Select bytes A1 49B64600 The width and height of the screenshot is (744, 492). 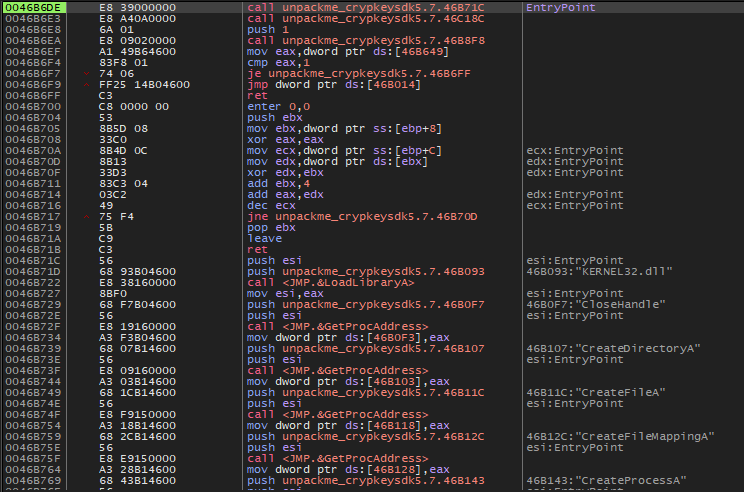pyautogui.click(x=138, y=51)
